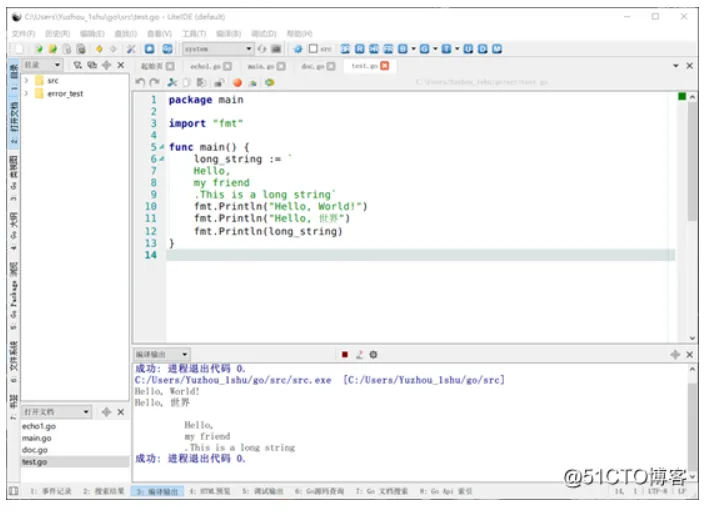Open the 打开文档 panel dropdown

56,412
